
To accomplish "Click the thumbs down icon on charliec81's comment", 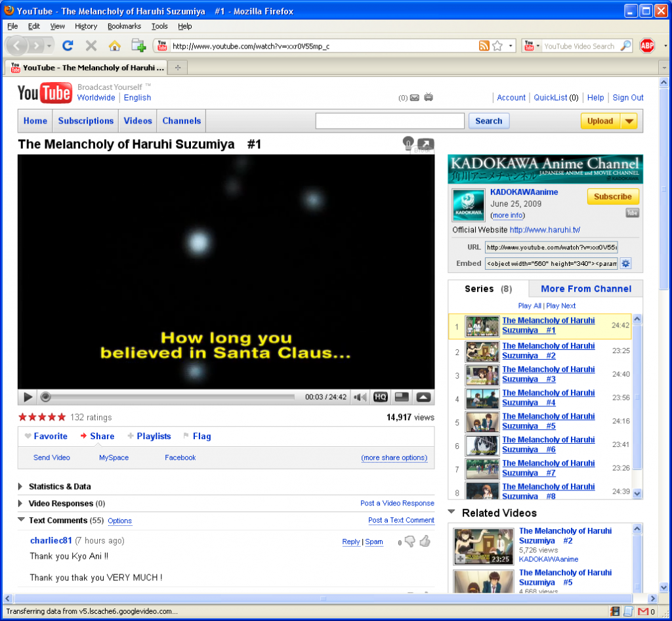I will (410, 542).
